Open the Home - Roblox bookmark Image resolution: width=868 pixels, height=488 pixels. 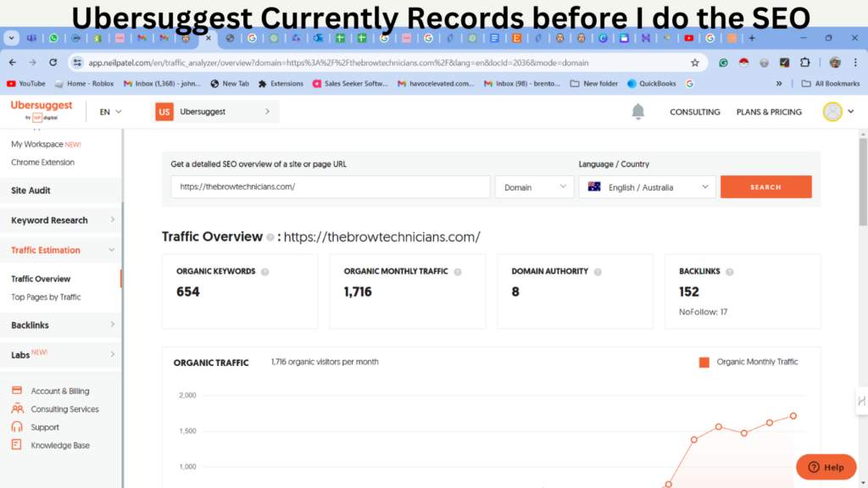tap(84, 84)
